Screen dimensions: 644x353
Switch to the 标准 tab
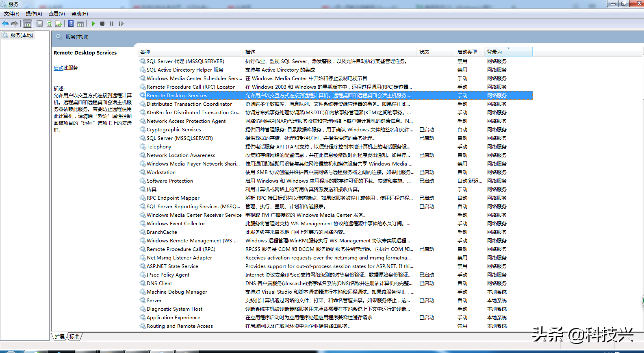(75, 337)
